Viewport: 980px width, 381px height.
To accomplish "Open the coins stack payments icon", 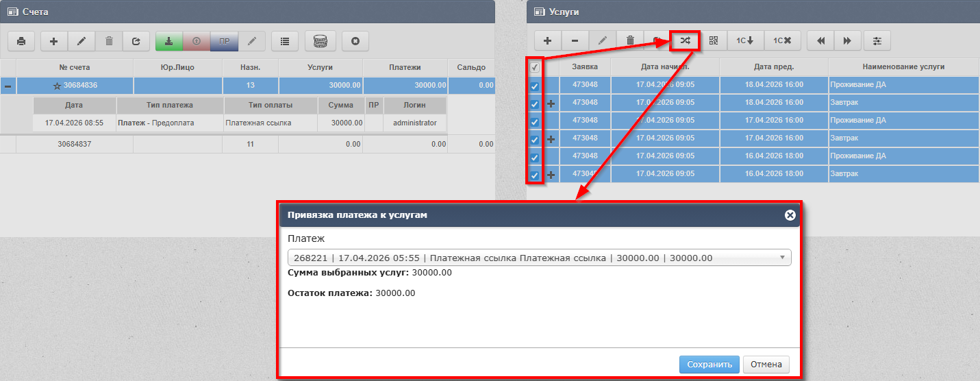I will point(320,41).
